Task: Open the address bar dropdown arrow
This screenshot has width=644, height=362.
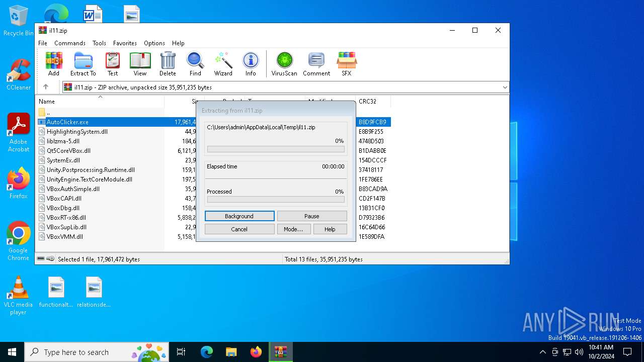Action: click(505, 87)
